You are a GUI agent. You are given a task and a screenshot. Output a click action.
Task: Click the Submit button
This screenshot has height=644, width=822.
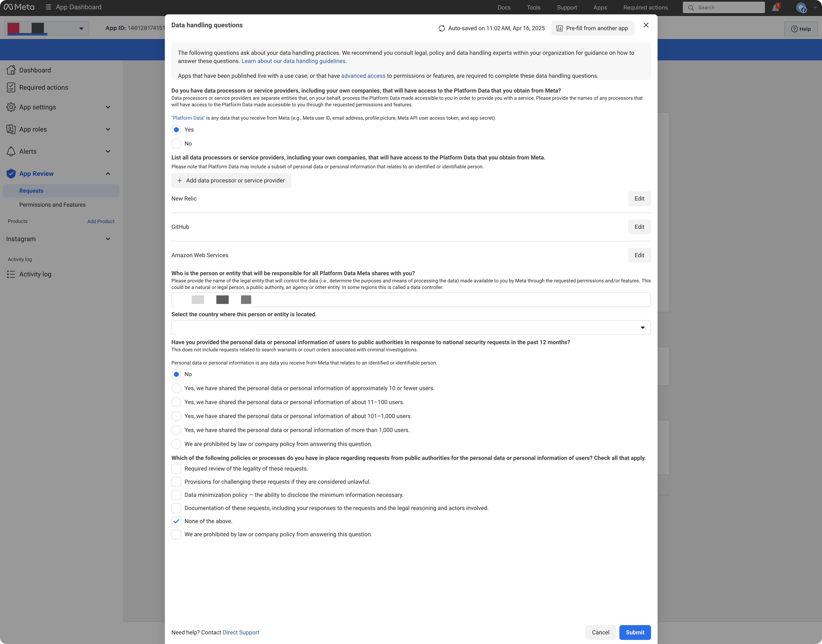point(635,632)
